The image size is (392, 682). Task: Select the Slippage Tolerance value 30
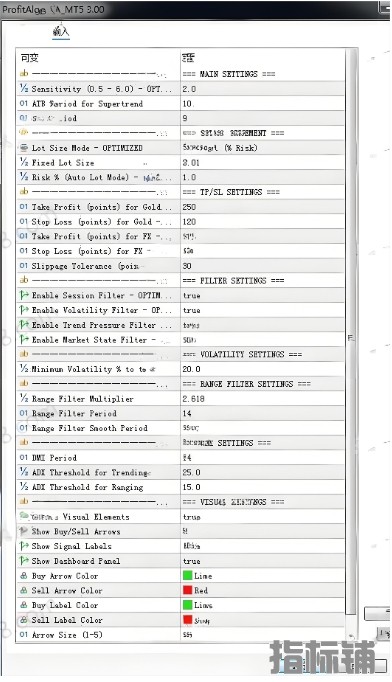pyautogui.click(x=187, y=266)
